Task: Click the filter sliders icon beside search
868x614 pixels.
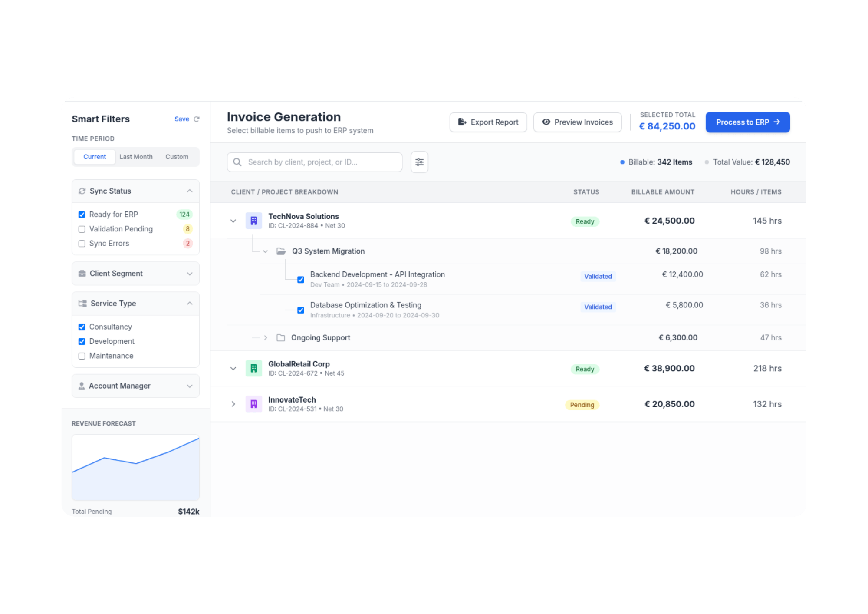Action: click(419, 162)
